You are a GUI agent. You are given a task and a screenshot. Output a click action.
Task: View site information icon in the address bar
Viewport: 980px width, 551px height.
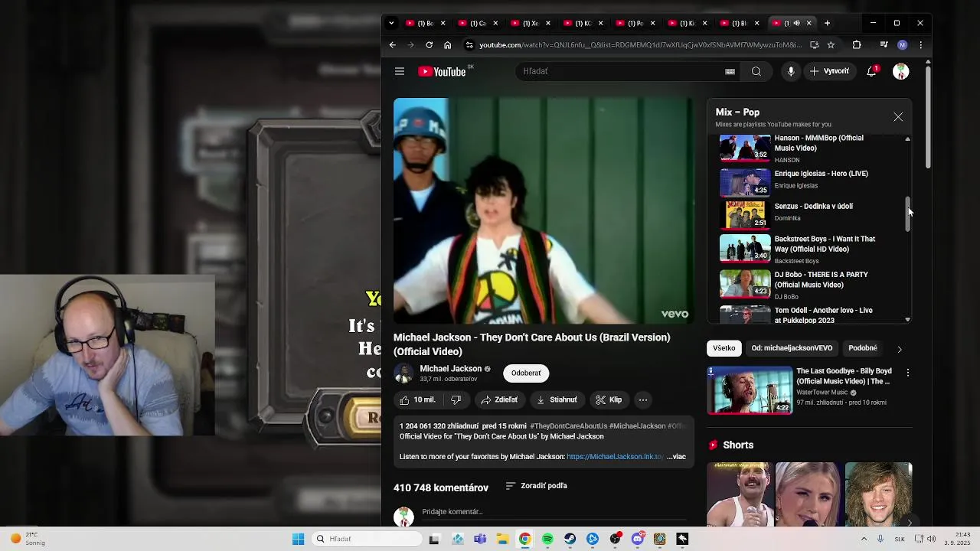469,45
